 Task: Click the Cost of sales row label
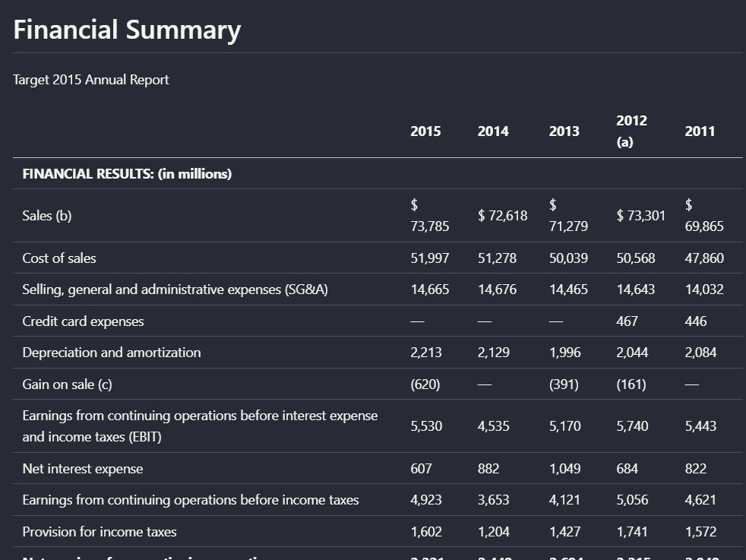point(59,258)
